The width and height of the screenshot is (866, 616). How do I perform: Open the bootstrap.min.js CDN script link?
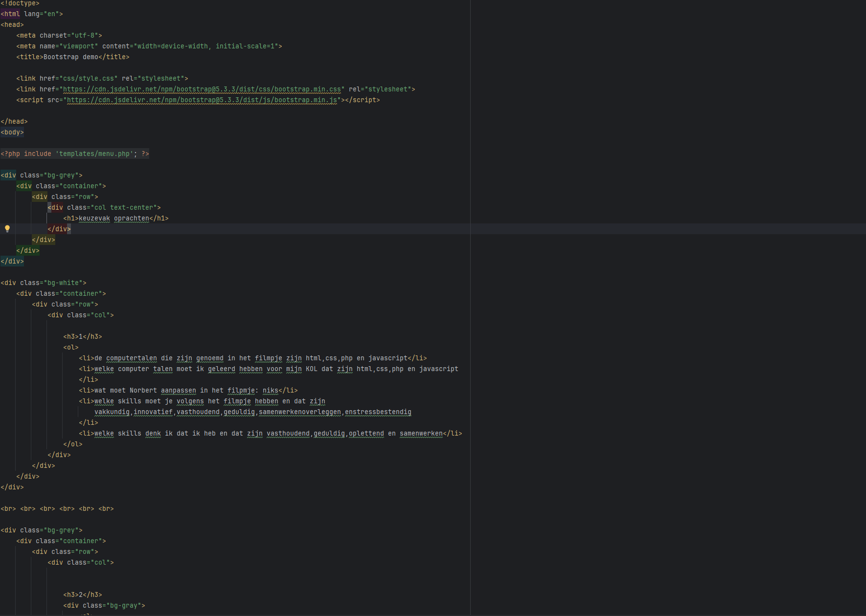202,100
